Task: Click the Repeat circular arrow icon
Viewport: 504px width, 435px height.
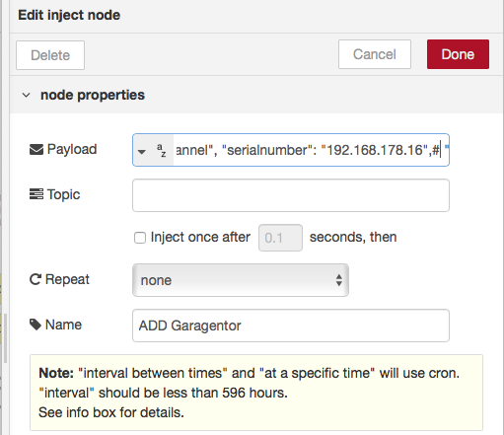Action: pos(36,279)
